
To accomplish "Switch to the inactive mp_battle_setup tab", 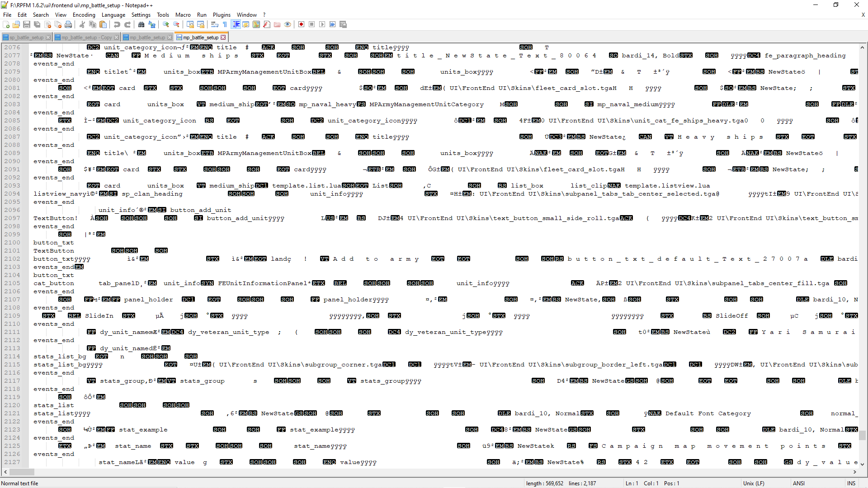I will (x=147, y=38).
